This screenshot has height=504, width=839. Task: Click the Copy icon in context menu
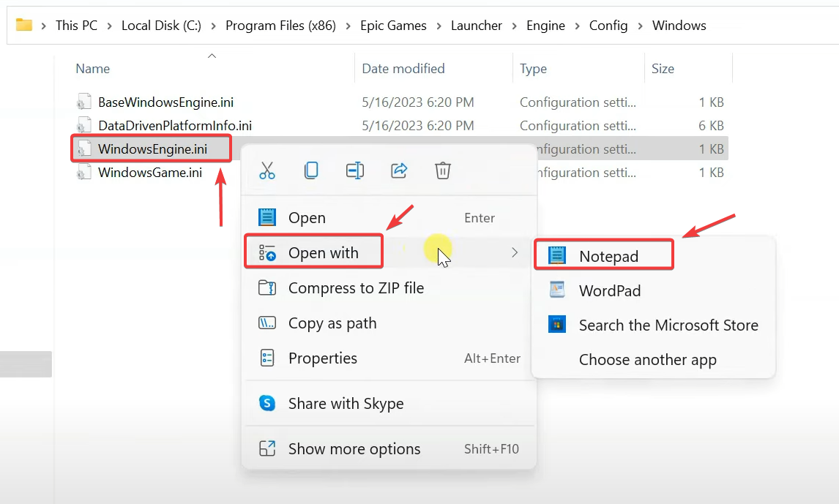311,170
